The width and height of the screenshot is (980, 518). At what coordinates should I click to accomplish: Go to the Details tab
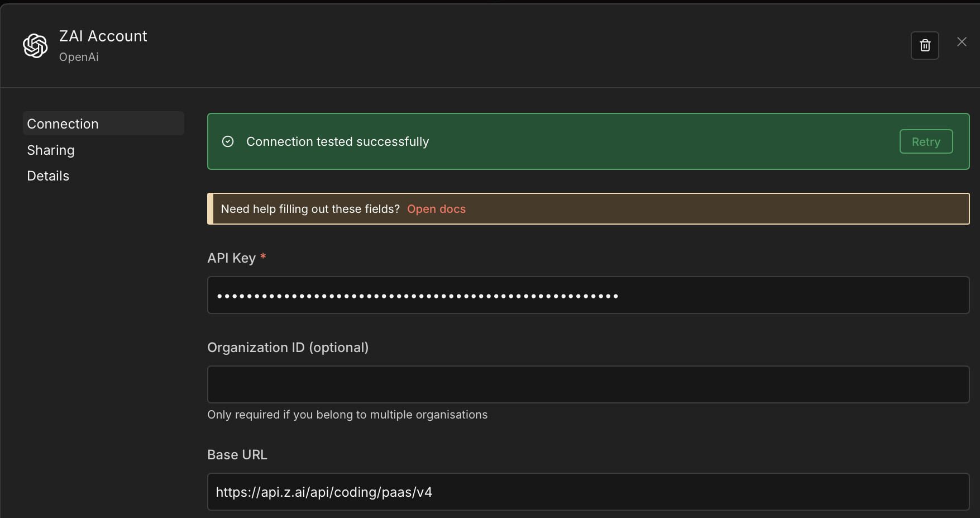[x=48, y=176]
